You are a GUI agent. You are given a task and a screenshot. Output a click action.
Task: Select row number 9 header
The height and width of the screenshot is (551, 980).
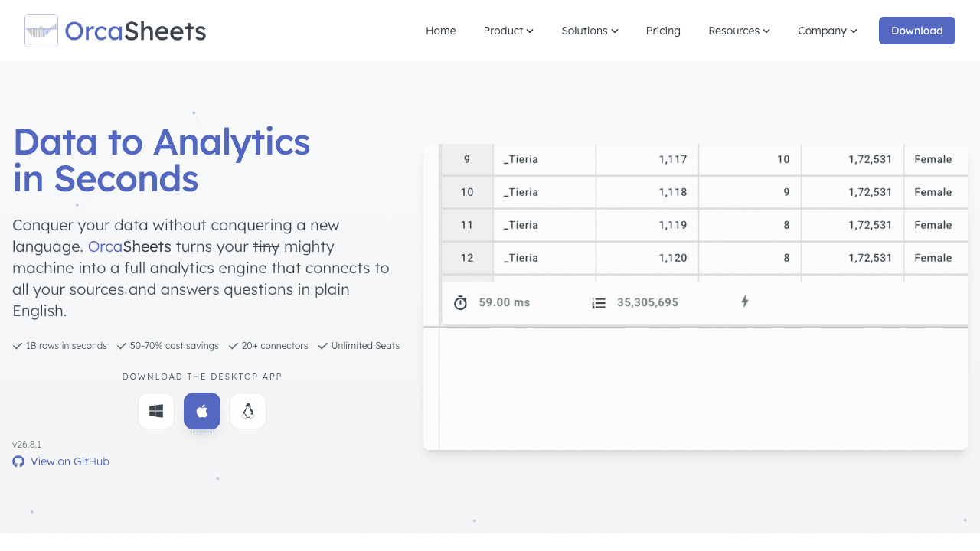[x=467, y=159]
